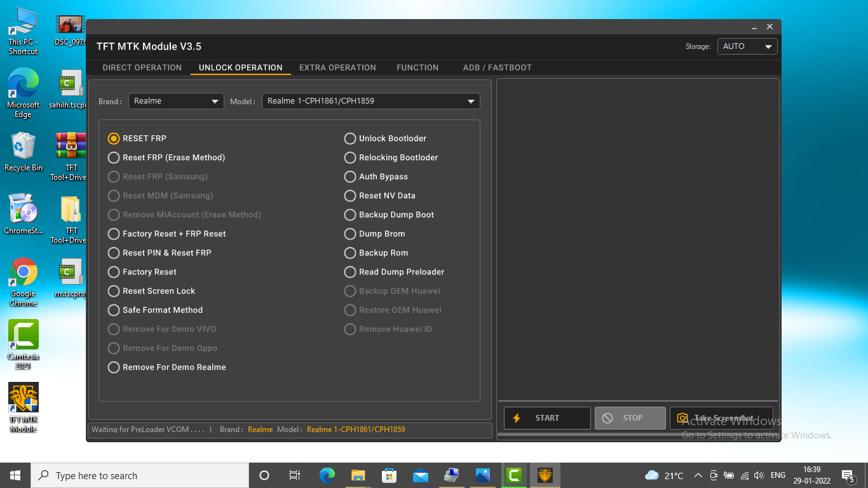Minimize TFT MTK Module window
The width and height of the screenshot is (868, 488).
[x=754, y=27]
